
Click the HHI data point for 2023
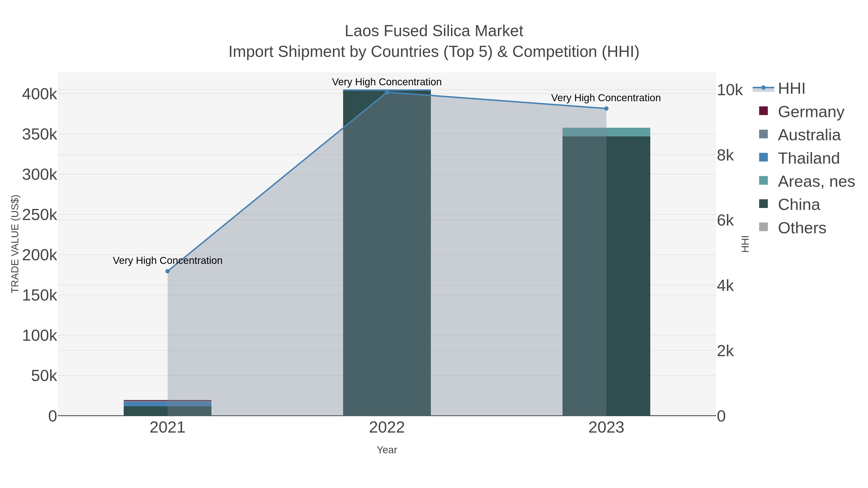pyautogui.click(x=606, y=108)
